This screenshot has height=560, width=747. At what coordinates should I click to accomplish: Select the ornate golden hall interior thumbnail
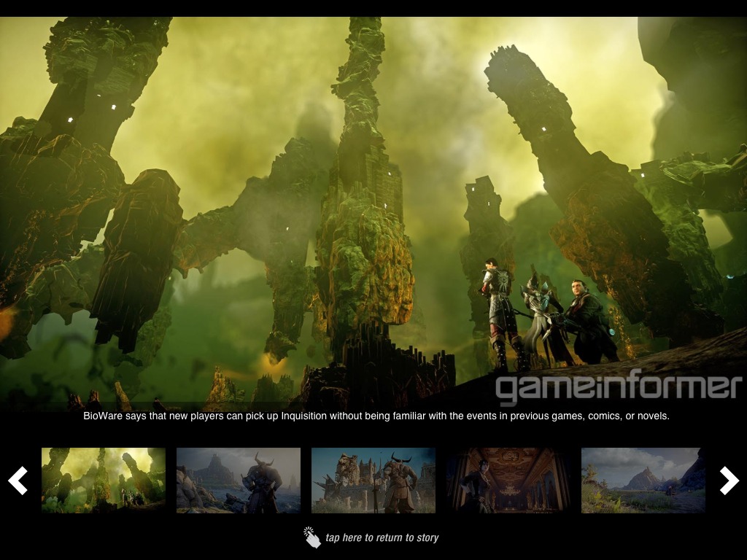coord(508,480)
